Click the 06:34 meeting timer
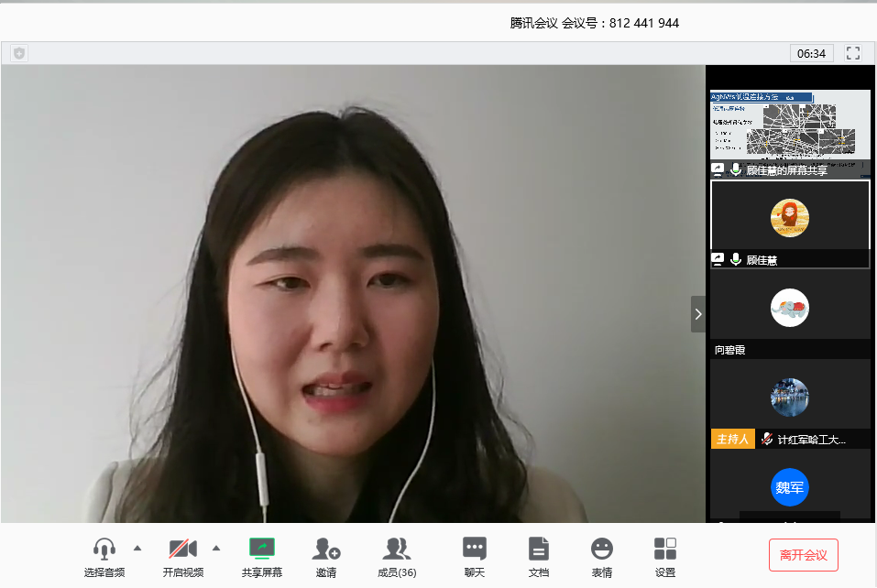The image size is (877, 588). 811,52
